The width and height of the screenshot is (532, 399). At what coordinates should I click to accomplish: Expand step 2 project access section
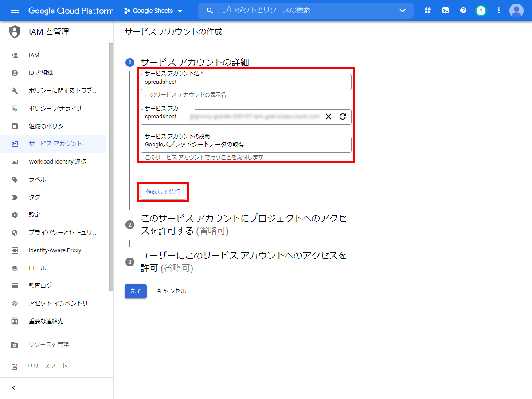(244, 224)
